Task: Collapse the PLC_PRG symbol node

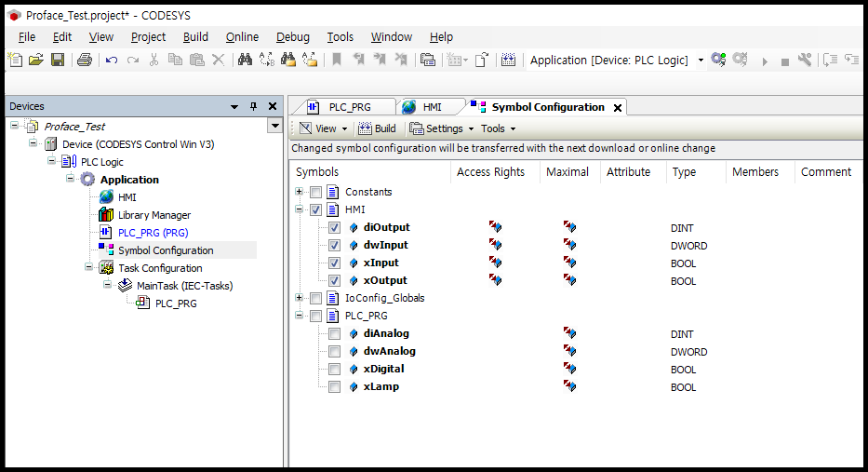Action: (299, 316)
